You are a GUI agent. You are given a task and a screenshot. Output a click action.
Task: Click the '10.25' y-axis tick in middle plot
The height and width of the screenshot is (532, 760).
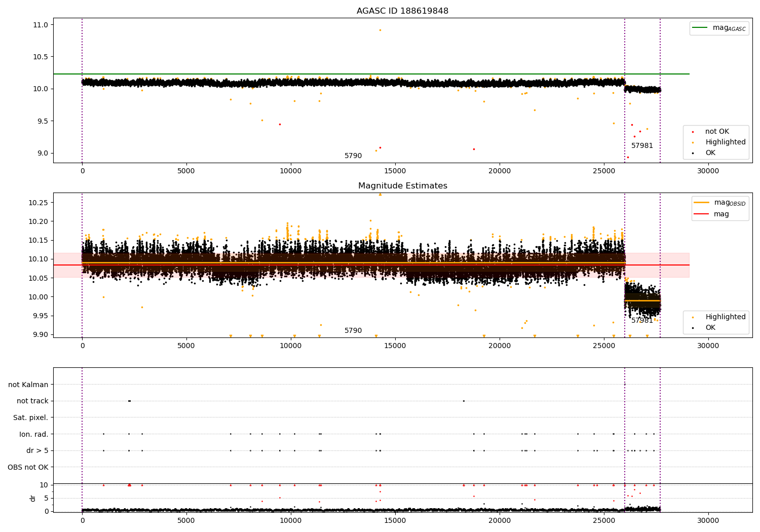(x=38, y=203)
